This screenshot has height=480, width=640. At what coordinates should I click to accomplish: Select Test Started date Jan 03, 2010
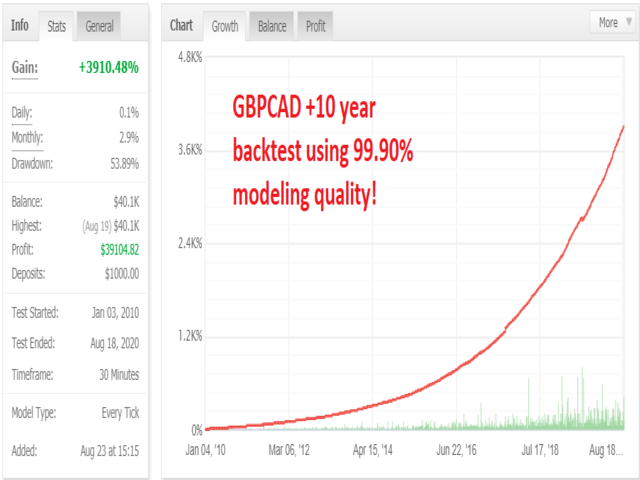click(x=115, y=313)
